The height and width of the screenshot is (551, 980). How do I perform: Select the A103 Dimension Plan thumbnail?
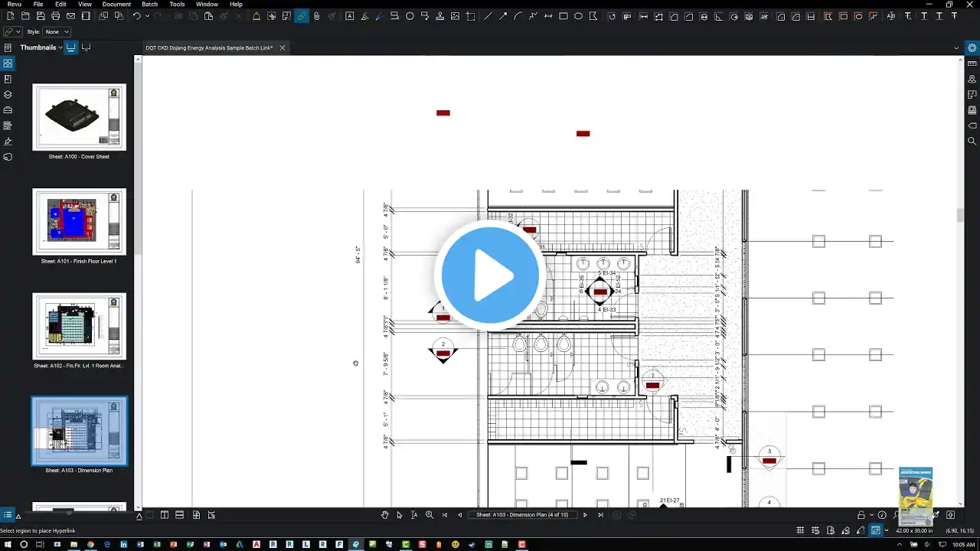[x=79, y=431]
